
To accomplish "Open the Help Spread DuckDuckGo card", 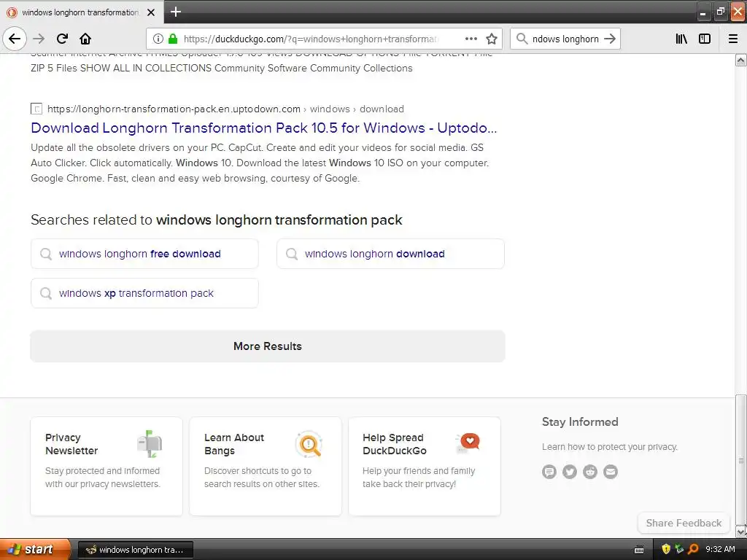I will (425, 466).
